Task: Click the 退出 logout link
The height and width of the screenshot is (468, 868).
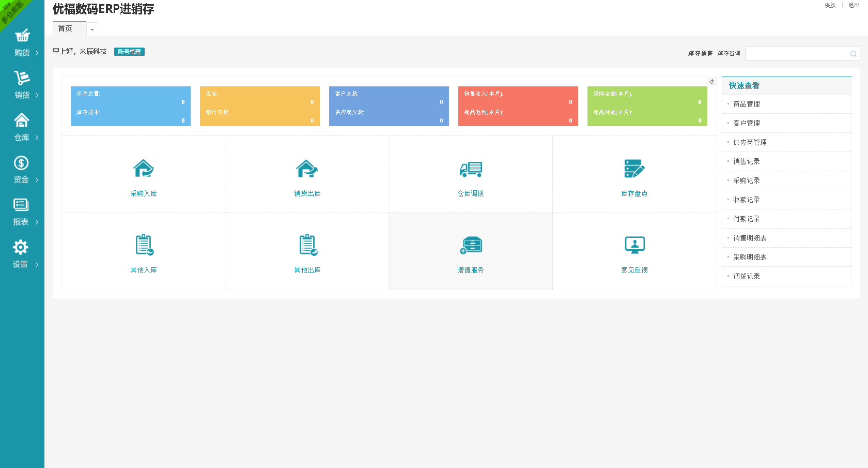Action: click(x=854, y=5)
